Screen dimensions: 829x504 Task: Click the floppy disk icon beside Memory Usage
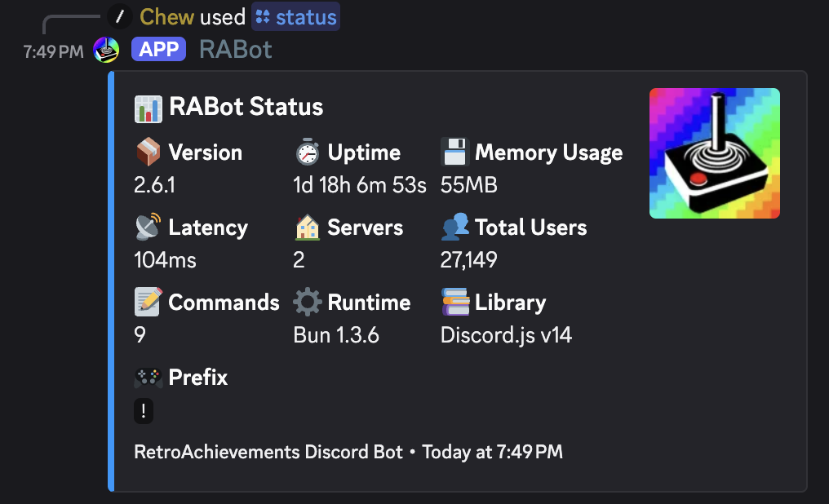[x=454, y=152]
